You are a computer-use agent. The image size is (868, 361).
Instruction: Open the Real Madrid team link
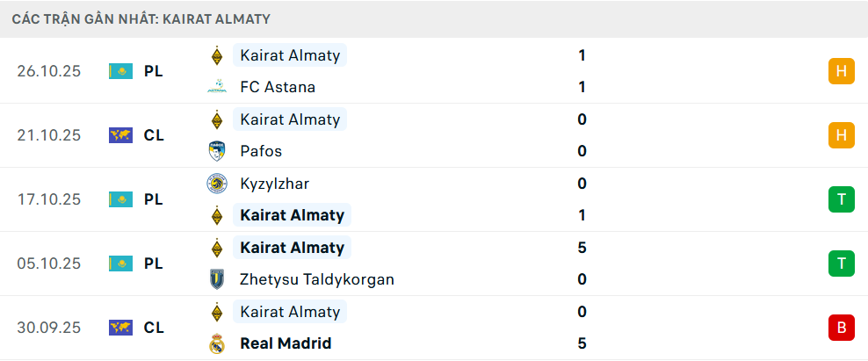click(286, 343)
